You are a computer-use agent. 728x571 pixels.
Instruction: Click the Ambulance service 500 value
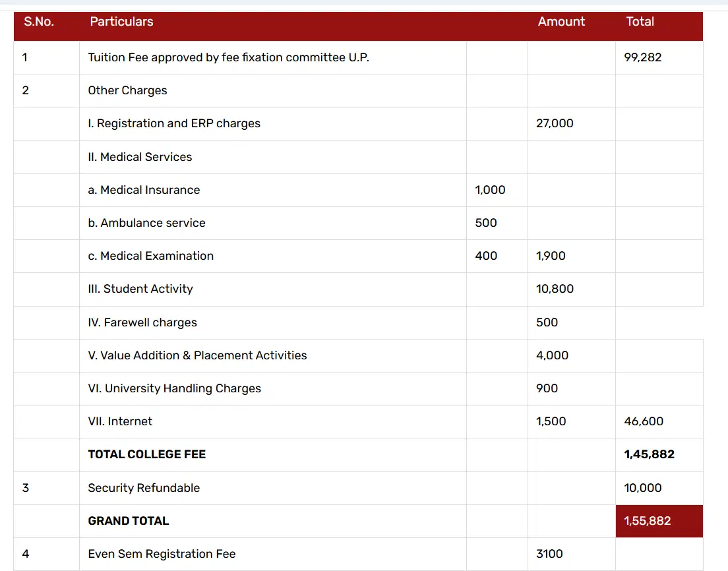[x=486, y=223]
